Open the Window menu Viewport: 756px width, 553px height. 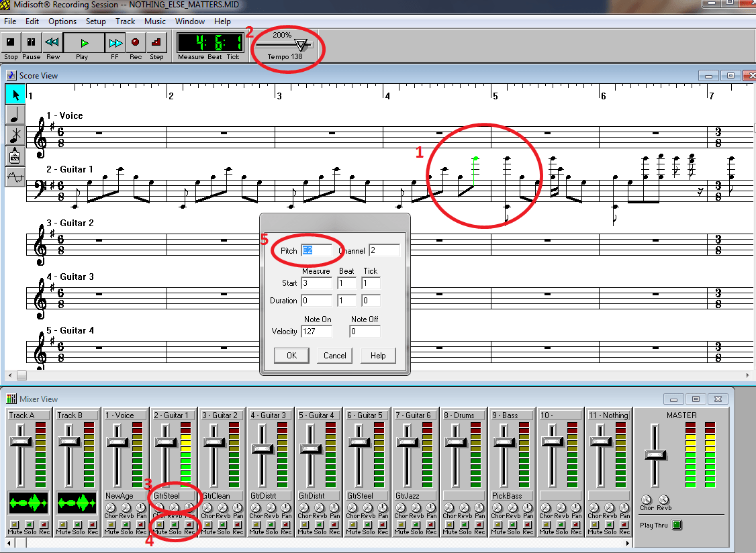tap(189, 21)
